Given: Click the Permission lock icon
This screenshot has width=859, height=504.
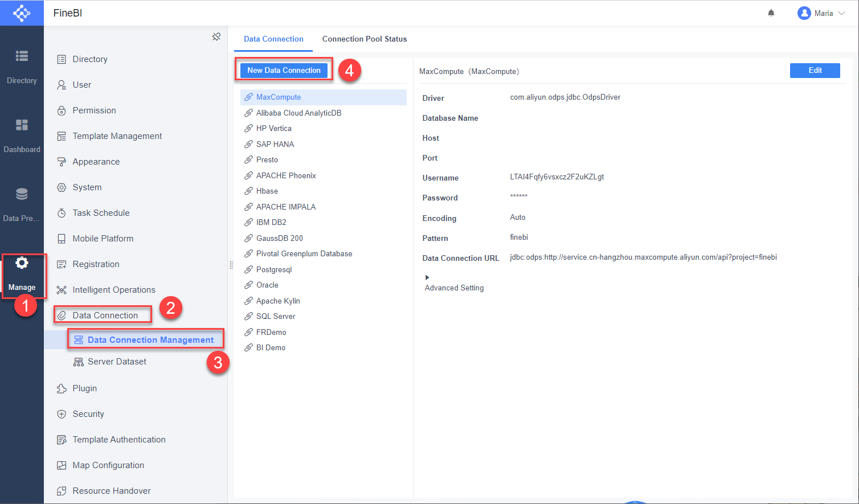Looking at the screenshot, I should [x=62, y=110].
